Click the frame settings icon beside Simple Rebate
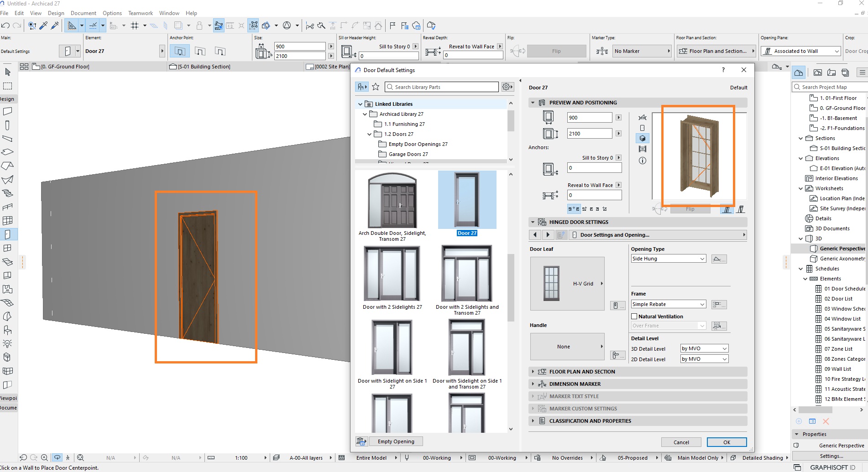 click(719, 304)
